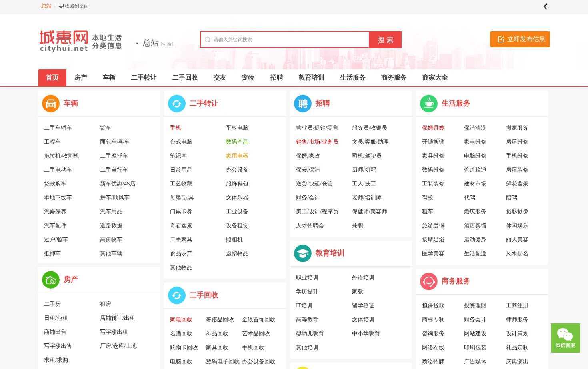The width and height of the screenshot is (588, 369).
Task: Open the 奇石盆景 link
Action: (x=181, y=226)
